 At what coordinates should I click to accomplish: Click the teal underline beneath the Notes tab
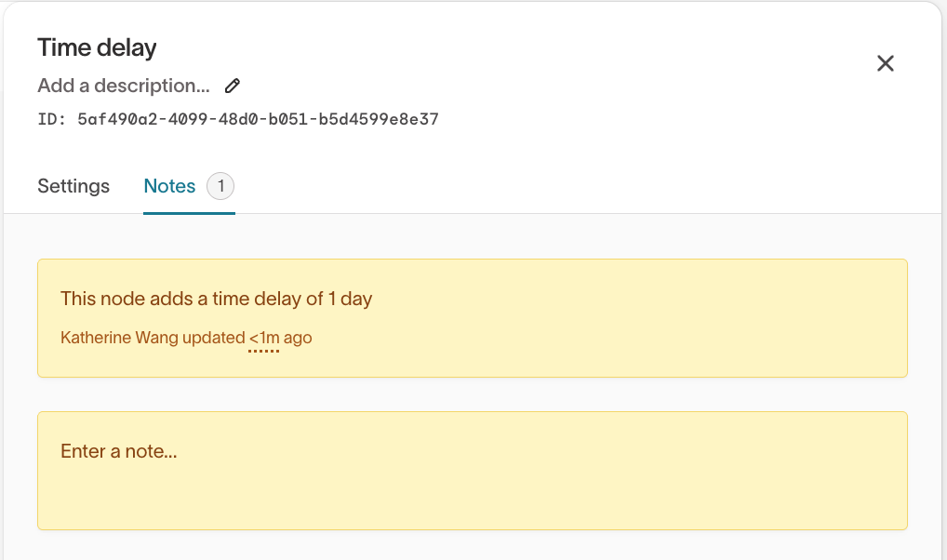(x=189, y=213)
